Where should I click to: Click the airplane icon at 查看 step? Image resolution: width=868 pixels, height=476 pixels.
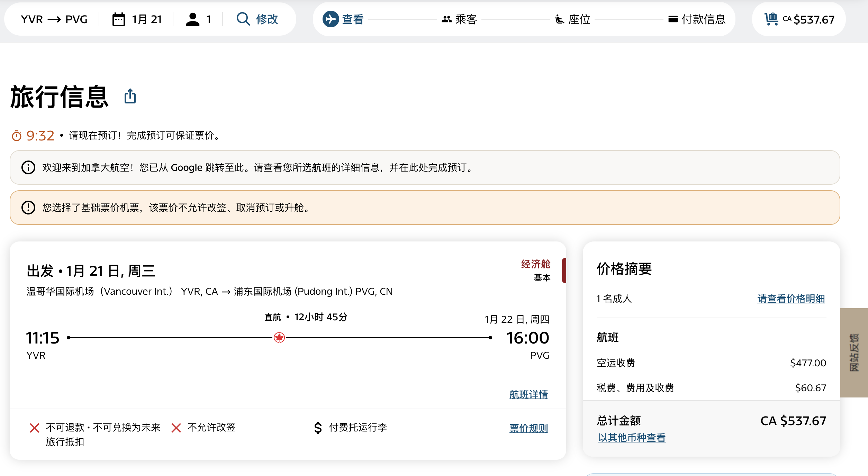click(331, 19)
